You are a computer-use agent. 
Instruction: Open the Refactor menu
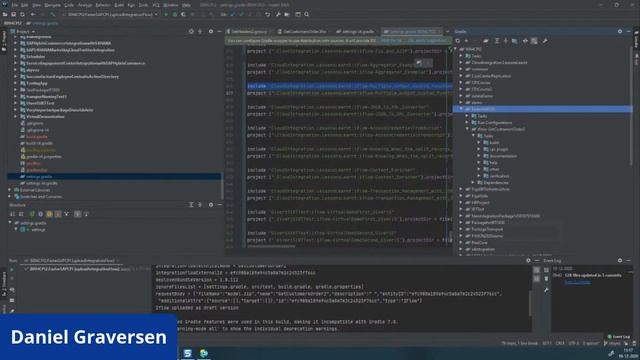click(x=103, y=5)
